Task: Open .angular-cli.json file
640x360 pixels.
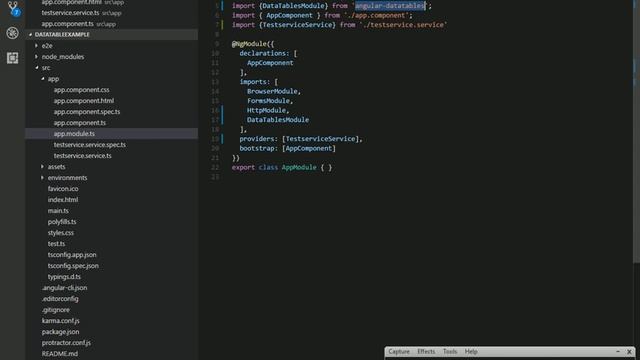Action: point(64,288)
